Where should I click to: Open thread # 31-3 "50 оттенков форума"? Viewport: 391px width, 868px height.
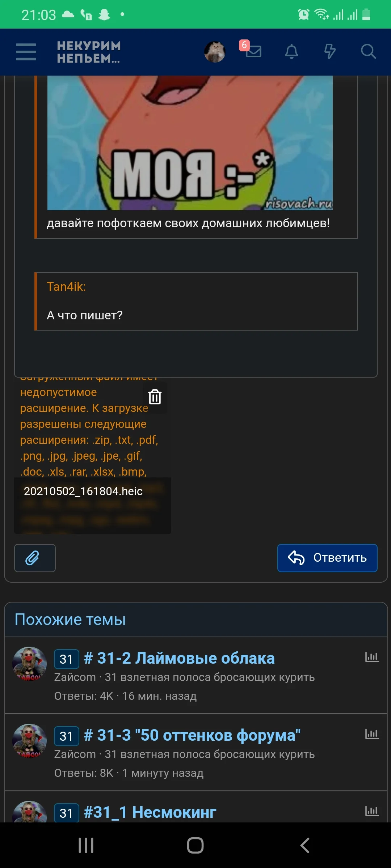192,735
